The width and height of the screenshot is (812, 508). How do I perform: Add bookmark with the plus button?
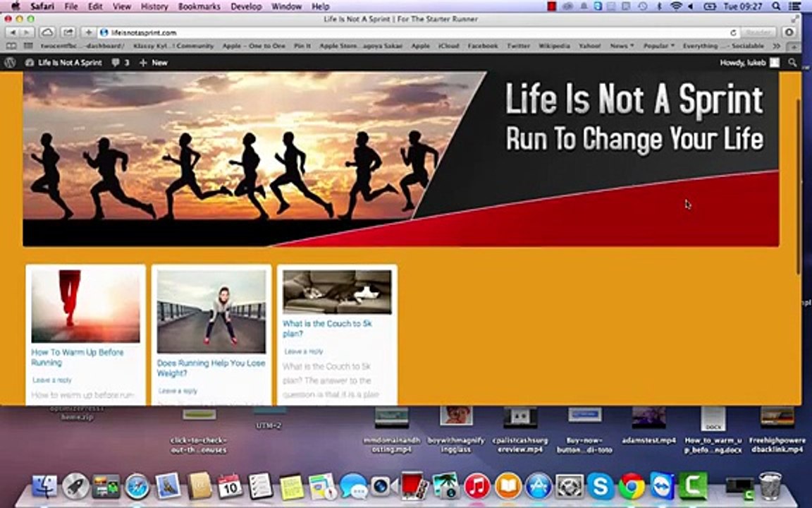(x=89, y=32)
